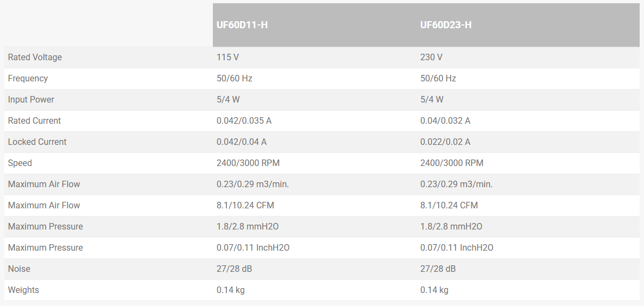Screen dimensions: 644x306
Task: Click the 0.042/0.035 A rated current value
Action: point(244,121)
